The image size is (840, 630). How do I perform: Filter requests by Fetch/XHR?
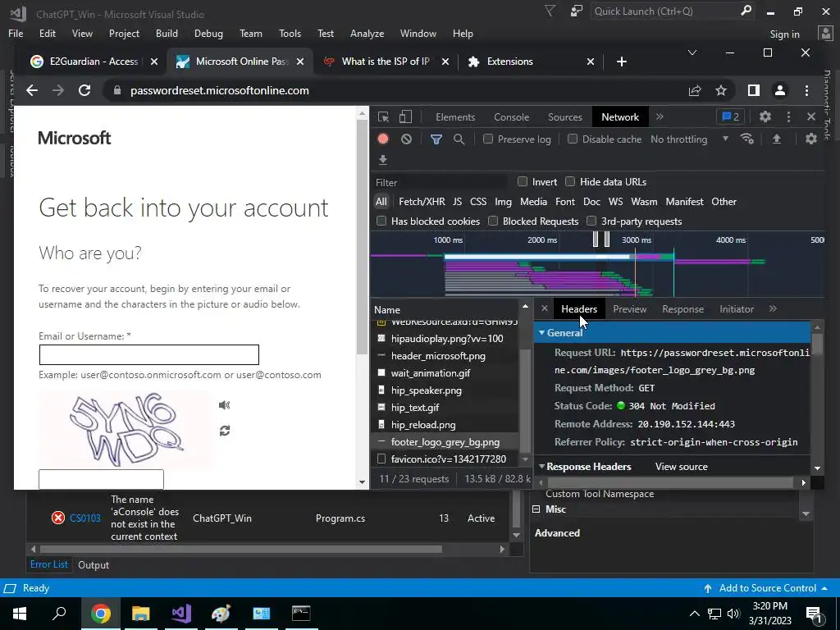point(422,202)
